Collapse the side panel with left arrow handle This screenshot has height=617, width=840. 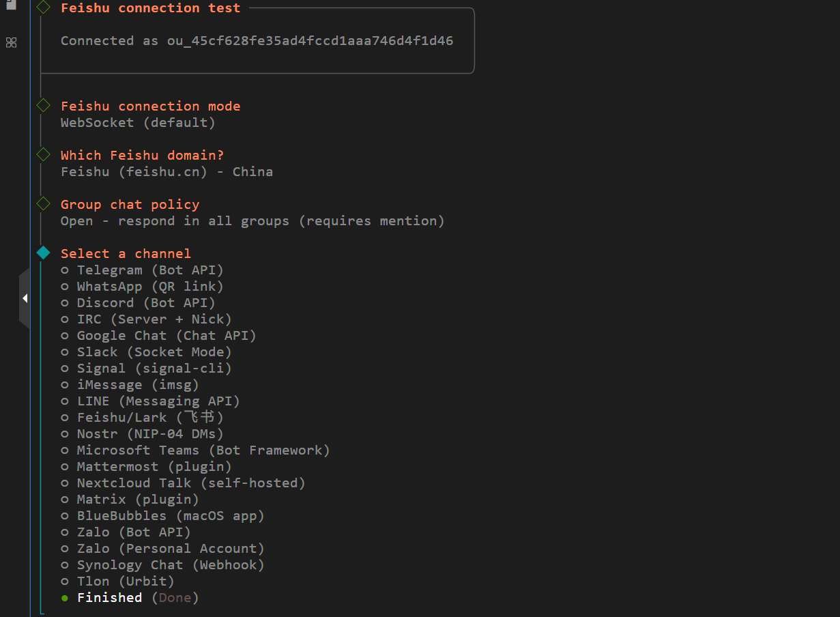pyautogui.click(x=25, y=298)
